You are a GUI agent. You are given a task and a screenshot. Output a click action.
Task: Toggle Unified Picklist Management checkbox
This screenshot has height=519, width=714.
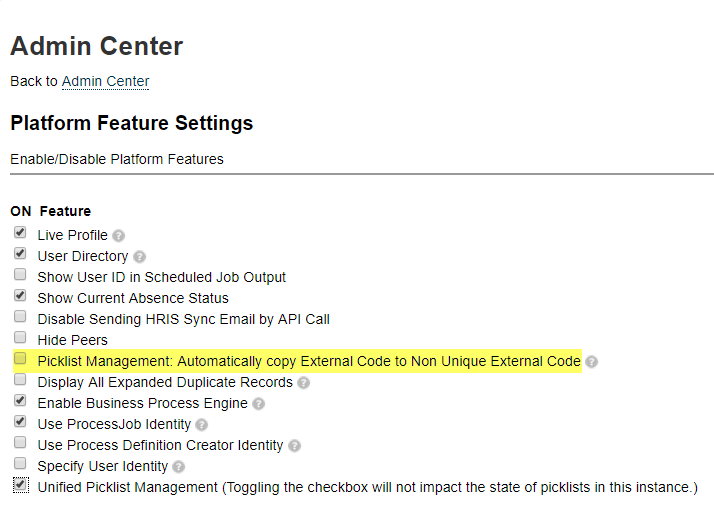(x=20, y=485)
